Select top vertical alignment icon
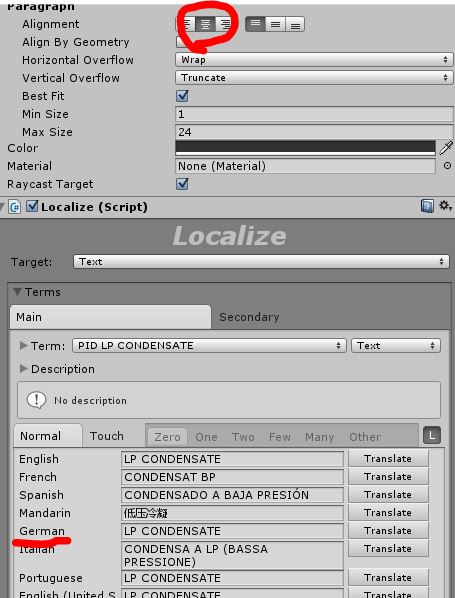Image resolution: width=455 pixels, height=598 pixels. coord(256,24)
